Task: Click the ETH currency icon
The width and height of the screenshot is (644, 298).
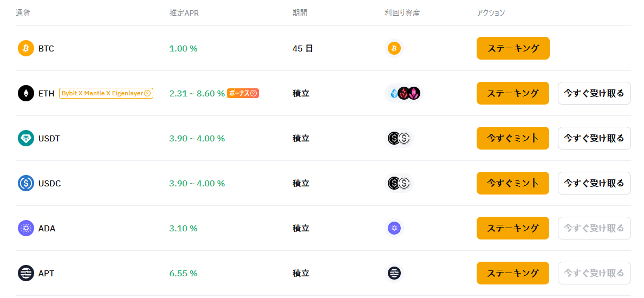Action: [26, 93]
